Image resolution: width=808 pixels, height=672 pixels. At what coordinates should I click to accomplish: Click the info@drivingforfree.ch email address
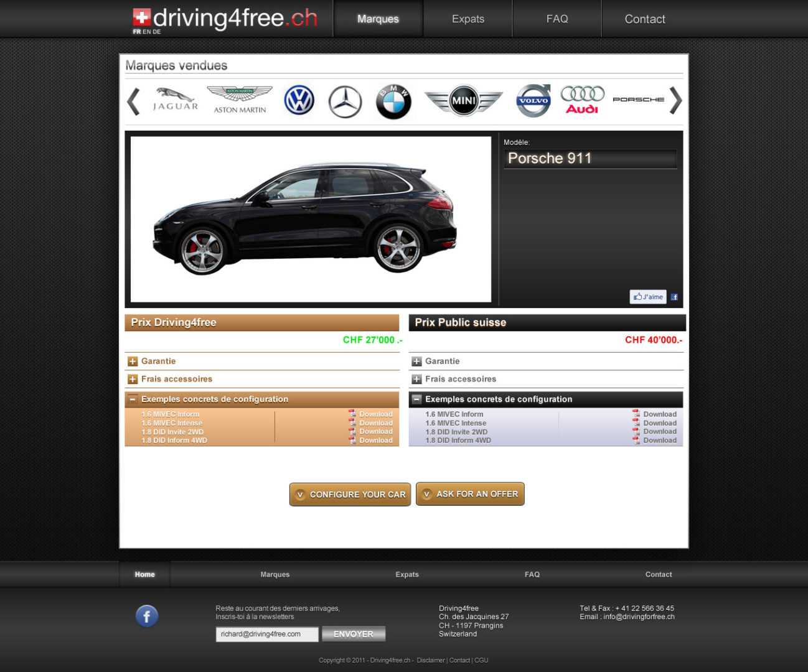639,617
